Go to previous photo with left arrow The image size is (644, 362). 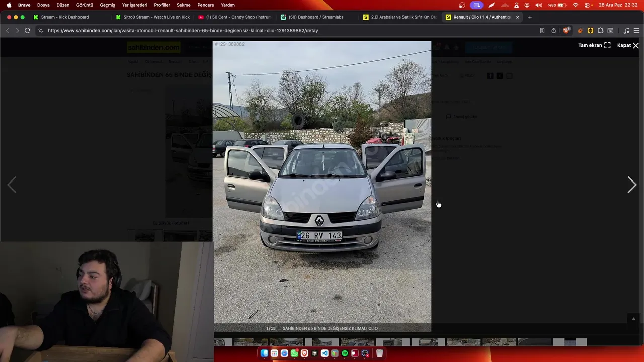(12, 185)
